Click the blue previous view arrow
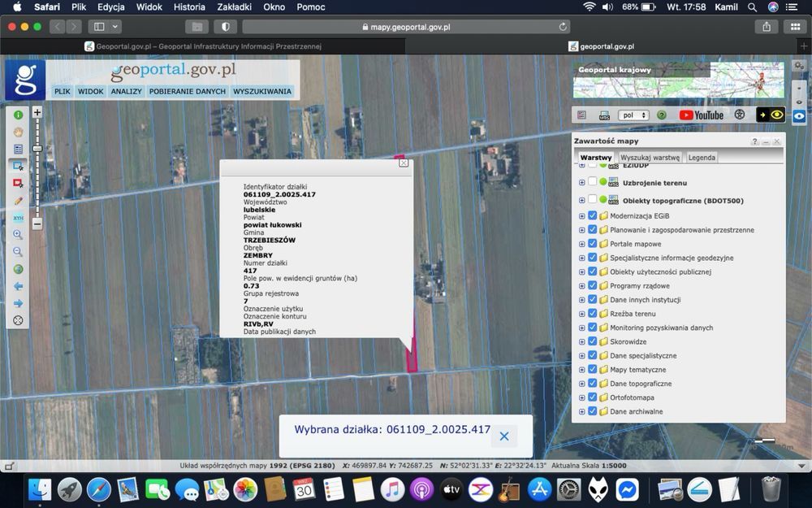The image size is (812, 508). [18, 286]
